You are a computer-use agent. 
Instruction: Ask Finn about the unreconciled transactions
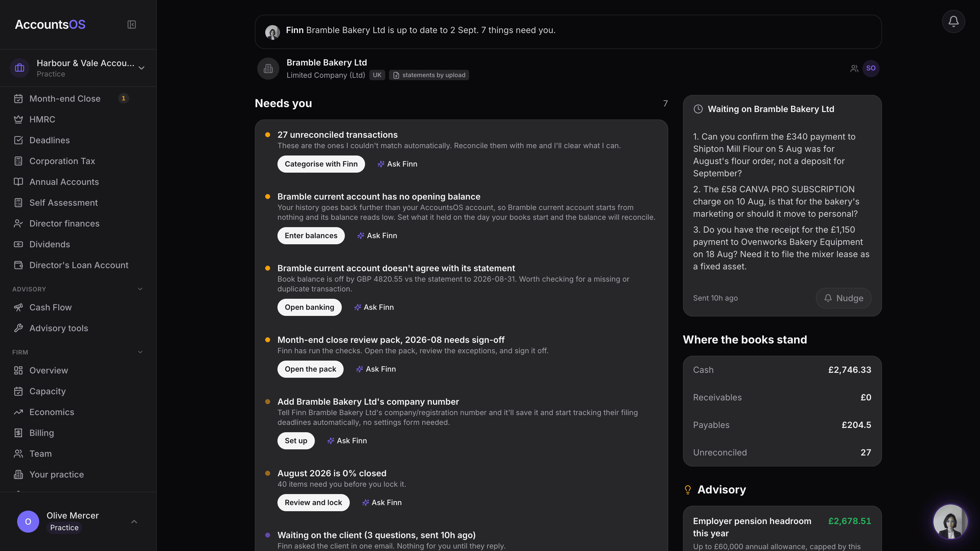(397, 164)
